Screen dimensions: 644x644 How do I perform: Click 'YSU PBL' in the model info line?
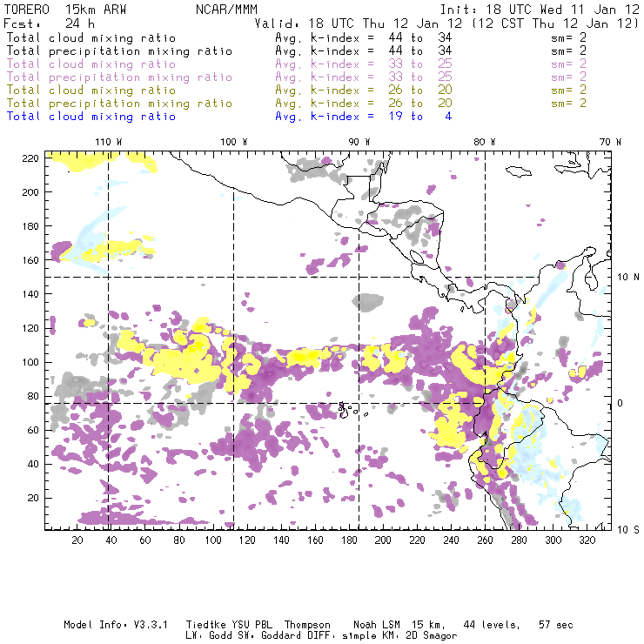(252, 625)
